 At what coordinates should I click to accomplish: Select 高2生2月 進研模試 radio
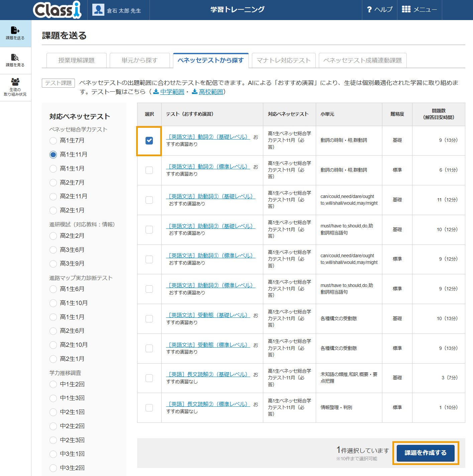click(x=53, y=236)
